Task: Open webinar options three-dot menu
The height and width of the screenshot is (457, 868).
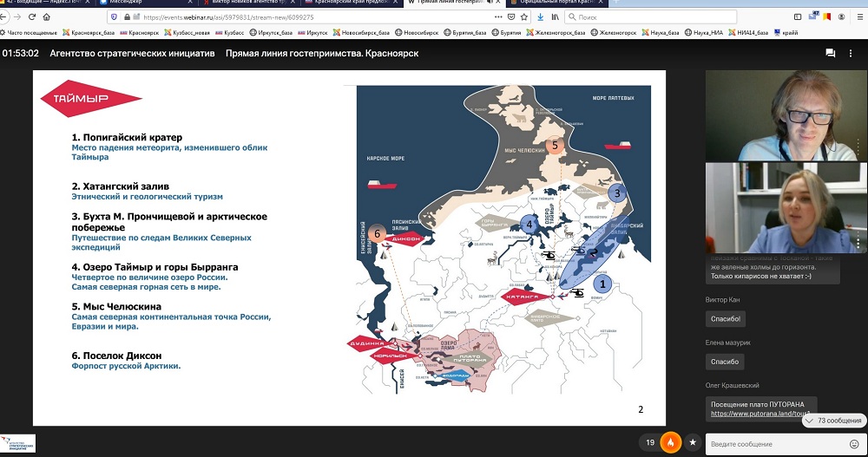Action: tap(853, 53)
